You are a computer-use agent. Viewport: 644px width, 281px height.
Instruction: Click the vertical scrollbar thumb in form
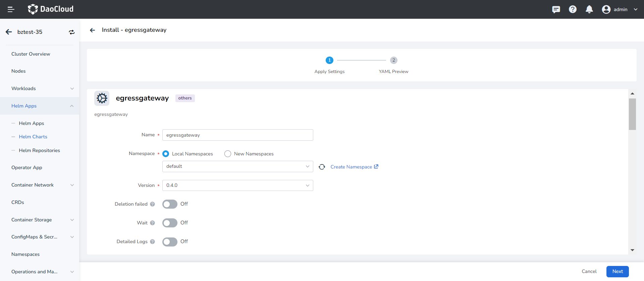point(632,114)
